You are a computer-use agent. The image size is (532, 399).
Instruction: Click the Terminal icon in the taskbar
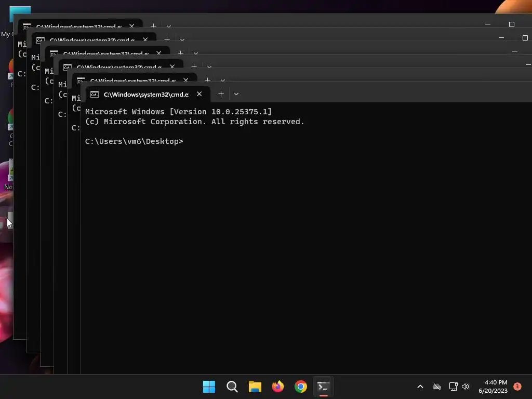(x=323, y=387)
